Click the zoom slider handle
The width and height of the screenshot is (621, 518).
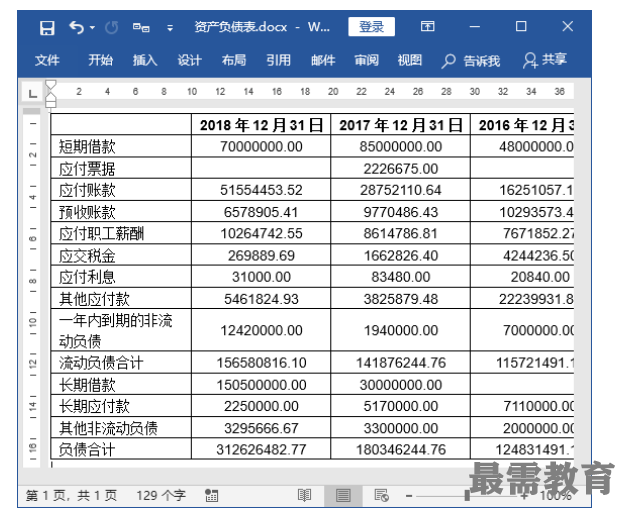(x=467, y=495)
